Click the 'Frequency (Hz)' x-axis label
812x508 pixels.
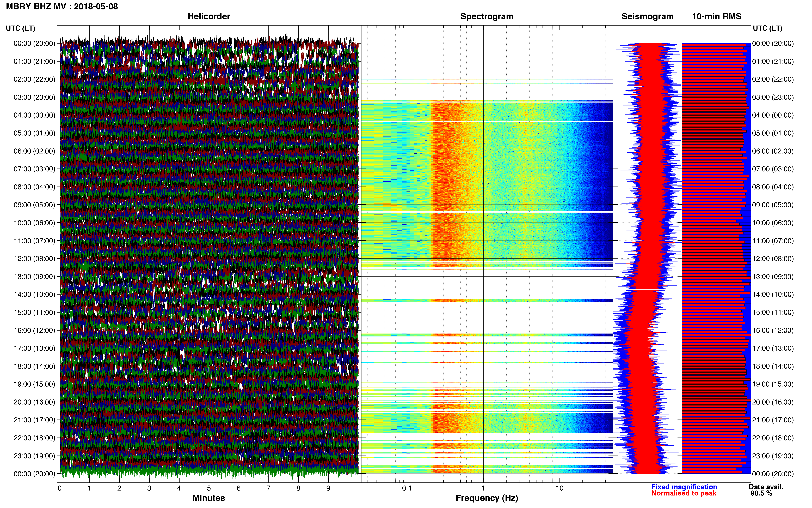(487, 498)
